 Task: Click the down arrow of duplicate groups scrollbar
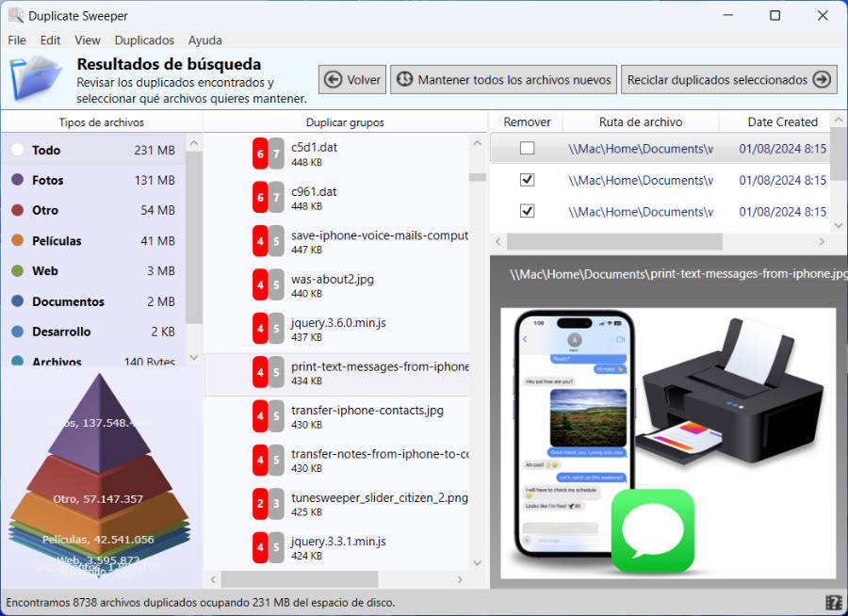(477, 563)
